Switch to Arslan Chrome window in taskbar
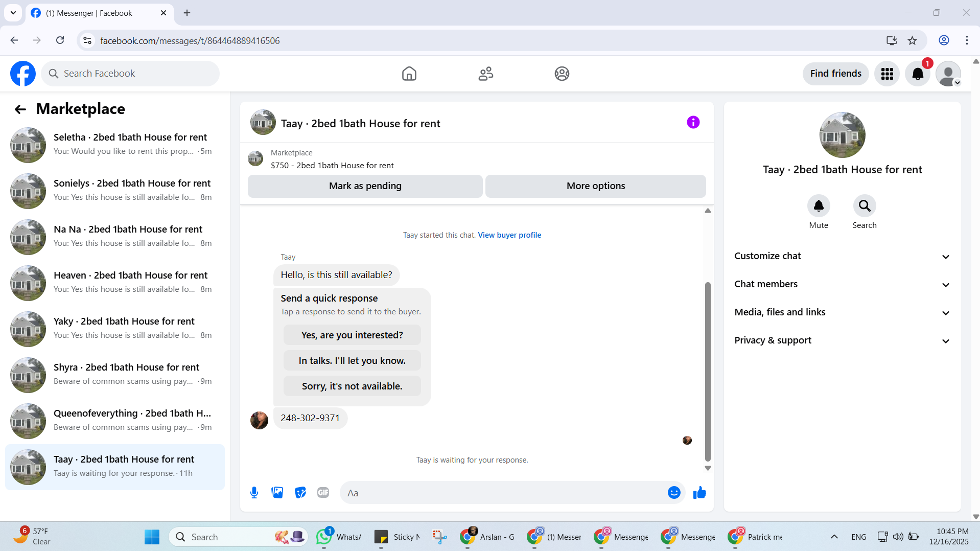The height and width of the screenshot is (551, 980). pos(487,537)
